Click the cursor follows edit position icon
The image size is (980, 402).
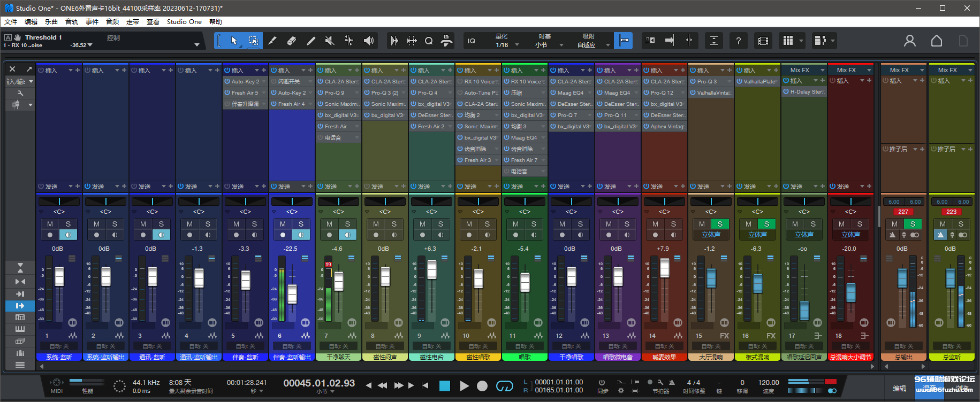tap(689, 41)
